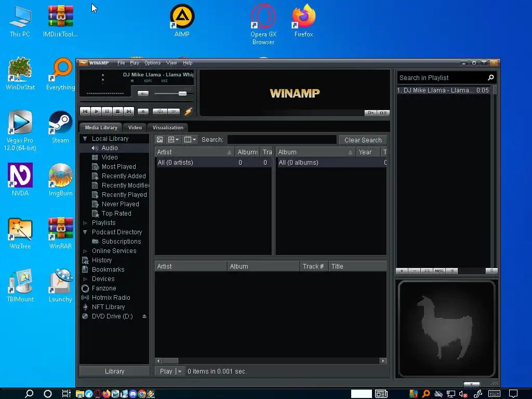
Task: Switch to the Visualization tab
Action: coord(168,128)
